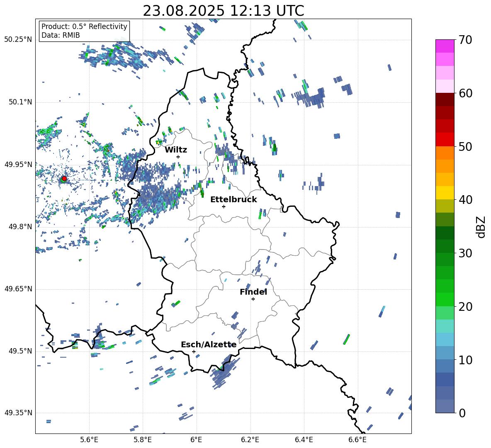This screenshot has height=448, width=491.
Task: Click the red radar location marker
Action: 64,179
